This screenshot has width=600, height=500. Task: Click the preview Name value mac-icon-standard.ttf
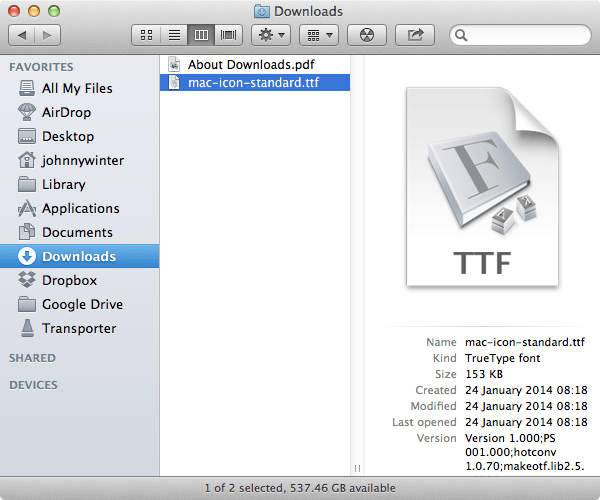point(525,342)
